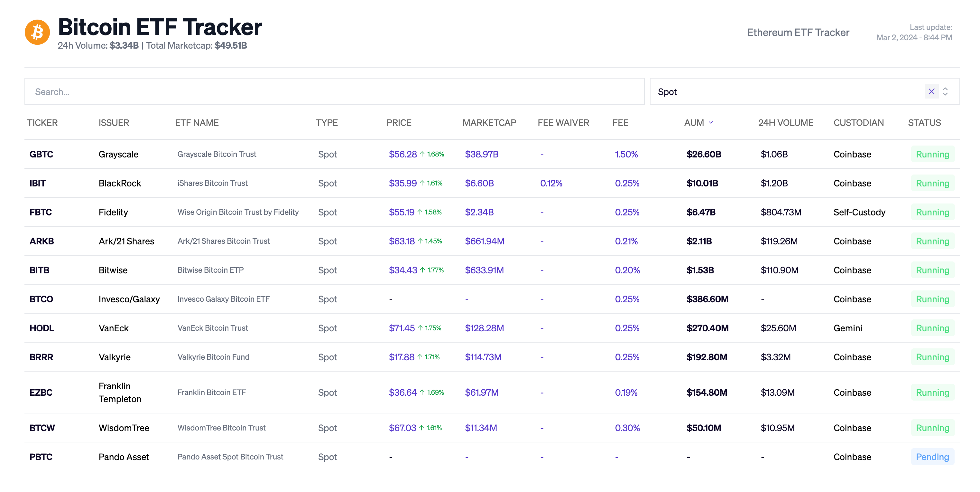This screenshot has height=492, width=980.
Task: Click Gemini custodian cell
Action: 848,328
